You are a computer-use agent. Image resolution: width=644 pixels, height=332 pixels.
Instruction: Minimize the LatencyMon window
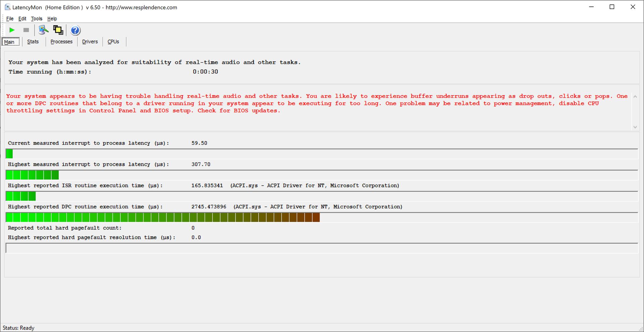(x=591, y=7)
